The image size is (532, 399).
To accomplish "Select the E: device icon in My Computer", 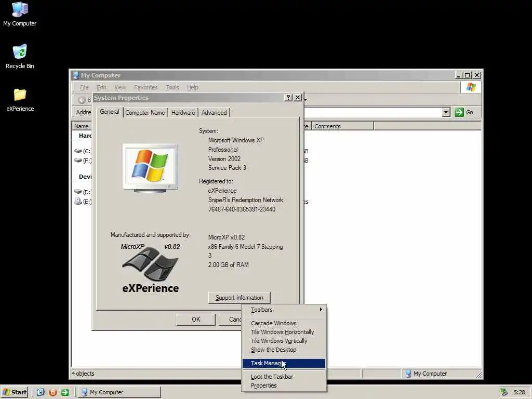I will 78,201.
